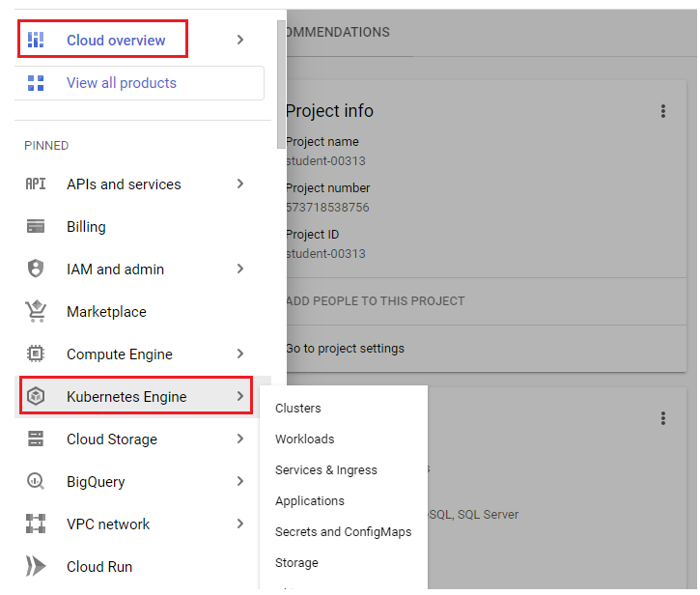
Task: Click the IAM and admin shield icon
Action: (36, 269)
